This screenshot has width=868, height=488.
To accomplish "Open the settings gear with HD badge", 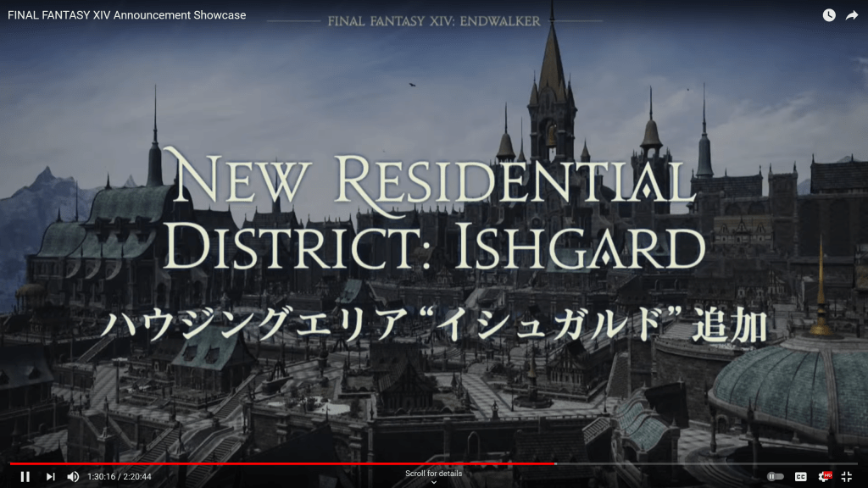I will point(824,476).
